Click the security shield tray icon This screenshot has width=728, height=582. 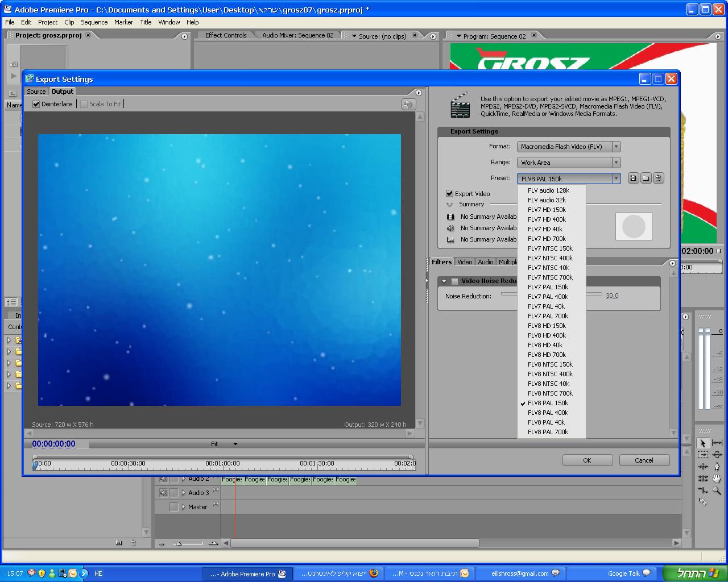pyautogui.click(x=42, y=573)
